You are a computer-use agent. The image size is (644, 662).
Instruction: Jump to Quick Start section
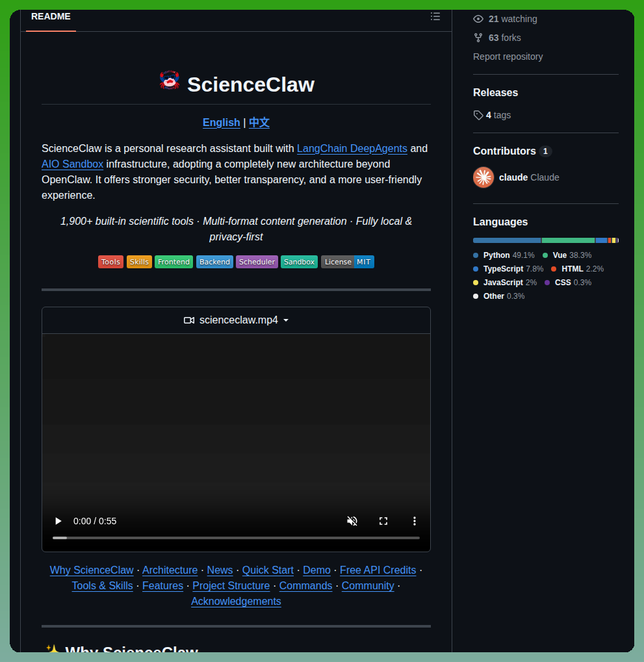[268, 570]
